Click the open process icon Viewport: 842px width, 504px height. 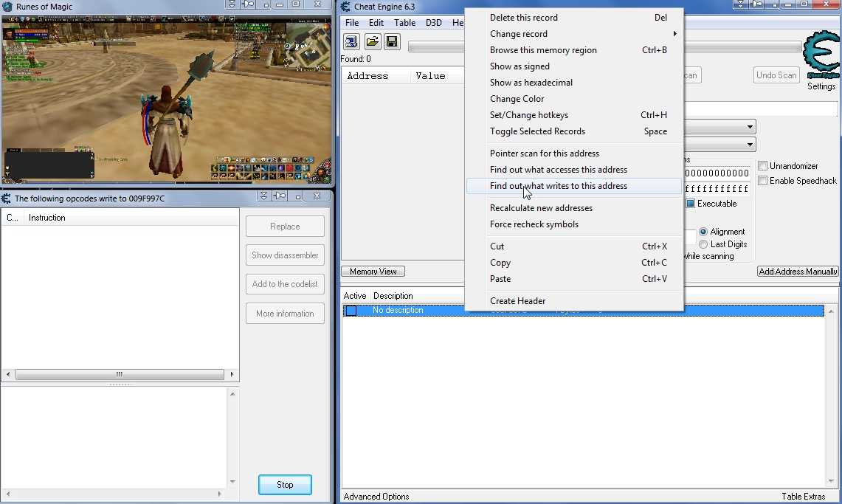click(x=351, y=41)
